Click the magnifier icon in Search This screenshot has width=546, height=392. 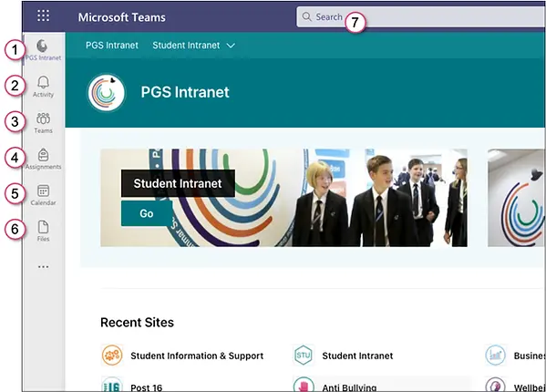(x=306, y=16)
